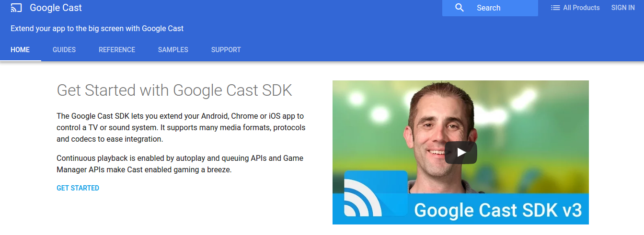This screenshot has height=235, width=644.
Task: Click the SIGN IN link
Action: tap(623, 8)
